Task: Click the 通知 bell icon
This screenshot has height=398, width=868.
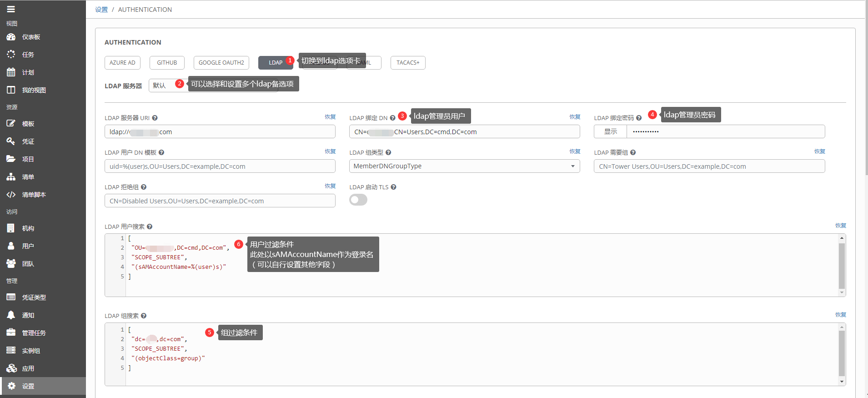Action: tap(11, 315)
